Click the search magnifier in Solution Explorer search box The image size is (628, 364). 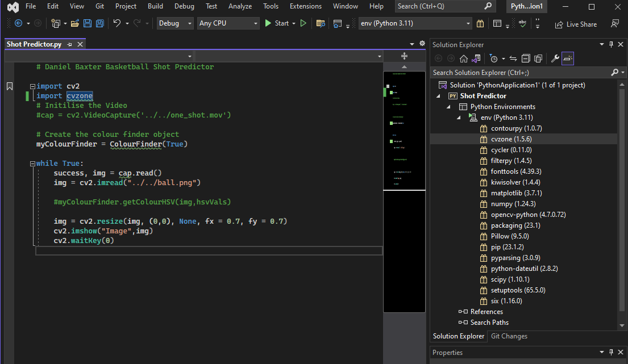click(x=615, y=72)
